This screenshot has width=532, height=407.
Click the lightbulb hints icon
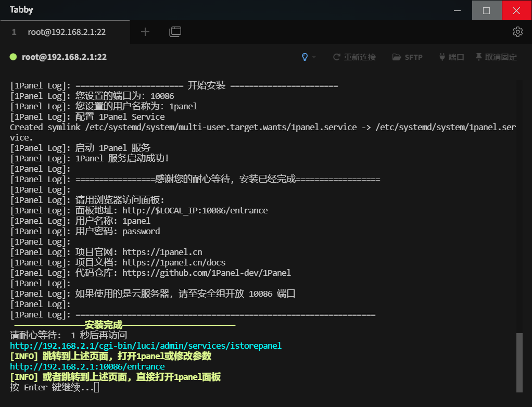(305, 57)
